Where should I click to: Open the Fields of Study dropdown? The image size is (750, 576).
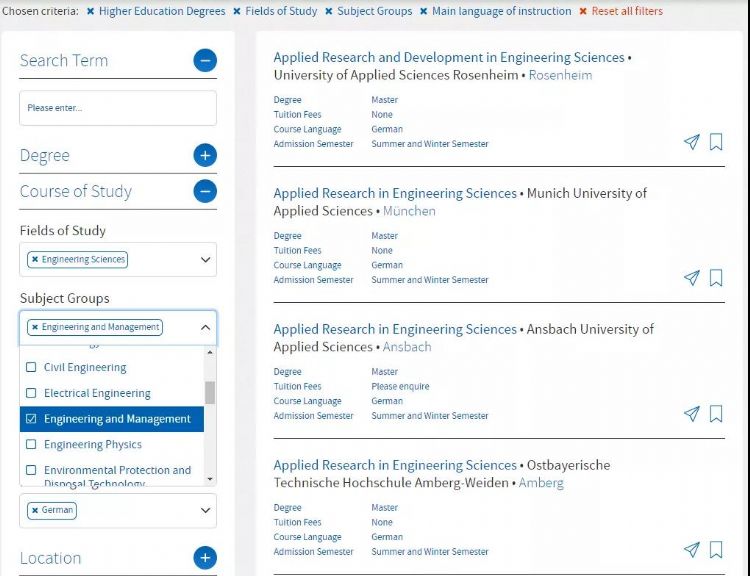tap(205, 260)
